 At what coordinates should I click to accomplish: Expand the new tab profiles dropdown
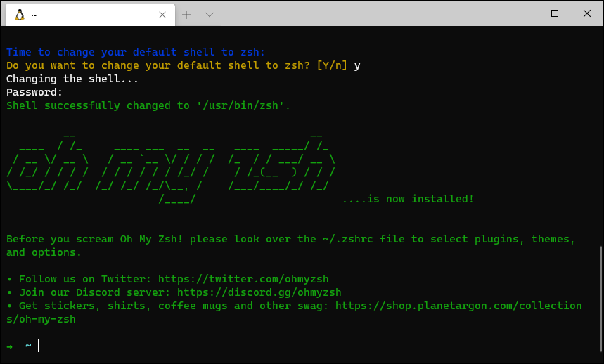(x=209, y=15)
